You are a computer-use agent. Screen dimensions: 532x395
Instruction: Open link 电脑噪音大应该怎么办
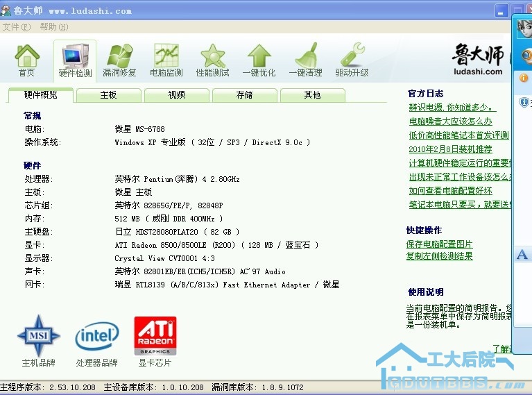tap(450, 121)
